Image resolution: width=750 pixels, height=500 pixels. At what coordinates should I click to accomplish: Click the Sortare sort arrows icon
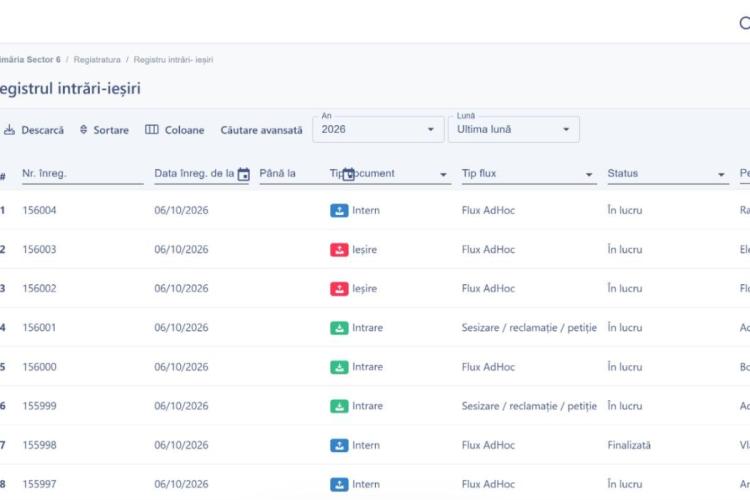tap(83, 130)
